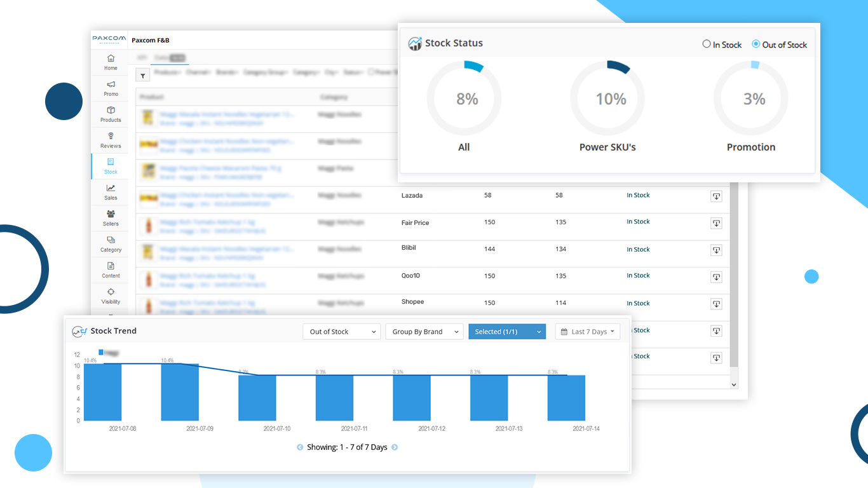Image resolution: width=868 pixels, height=488 pixels.
Task: Click the table's vertical scrollbar thumb
Action: click(x=734, y=273)
